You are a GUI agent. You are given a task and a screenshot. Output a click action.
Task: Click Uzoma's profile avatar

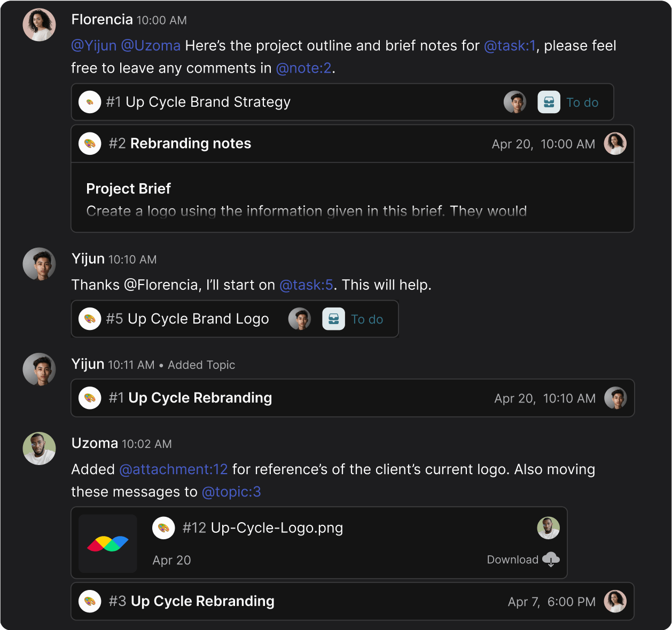(39, 448)
